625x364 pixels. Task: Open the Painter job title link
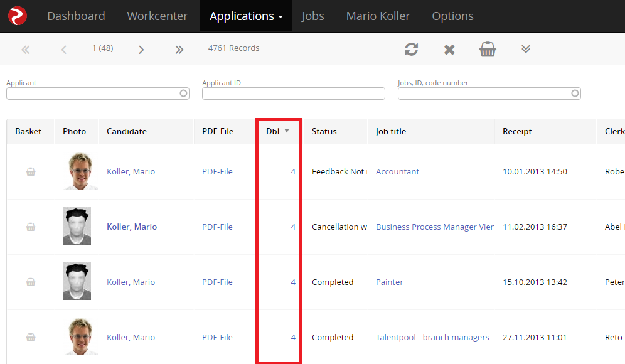[390, 282]
